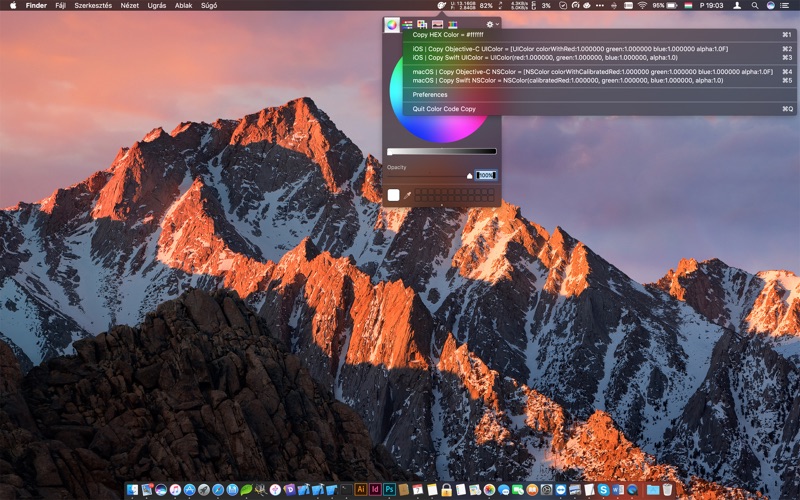This screenshot has height=500, width=800.
Task: Open Preferences from the gear menu
Action: 430,95
